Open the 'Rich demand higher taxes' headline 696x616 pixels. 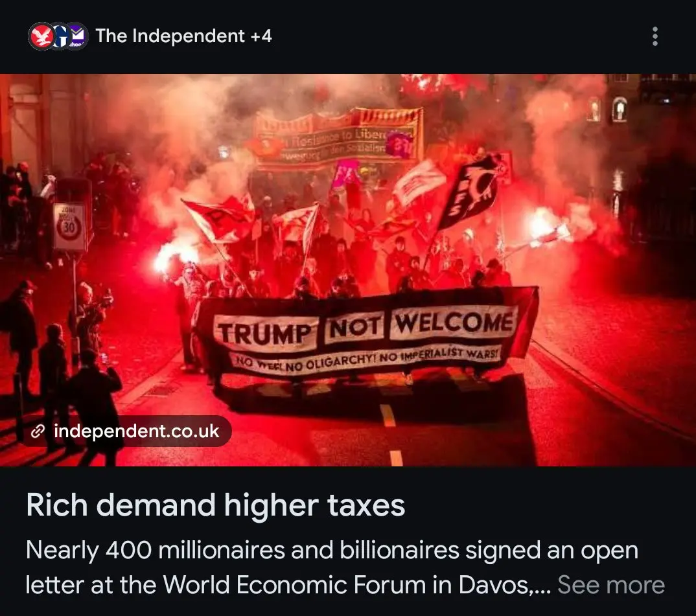coord(215,505)
